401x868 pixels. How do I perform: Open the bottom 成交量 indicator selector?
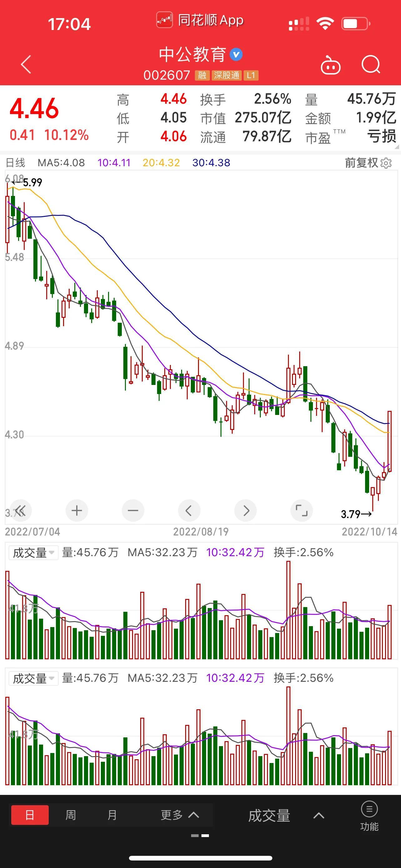tap(286, 816)
